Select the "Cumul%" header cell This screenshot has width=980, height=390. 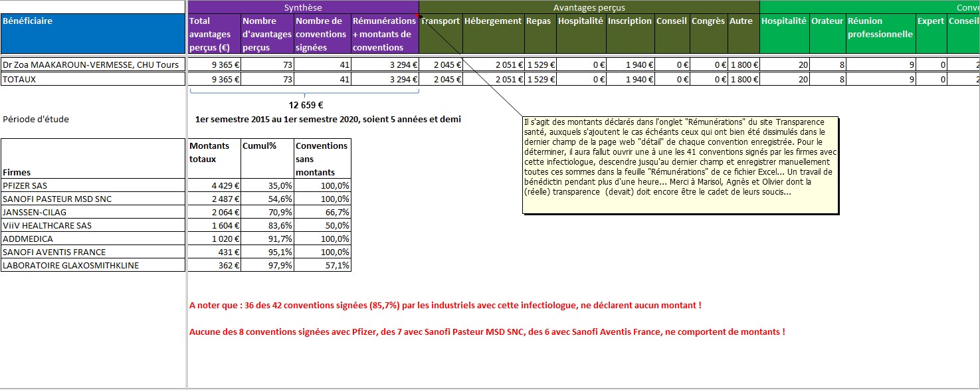(267, 159)
